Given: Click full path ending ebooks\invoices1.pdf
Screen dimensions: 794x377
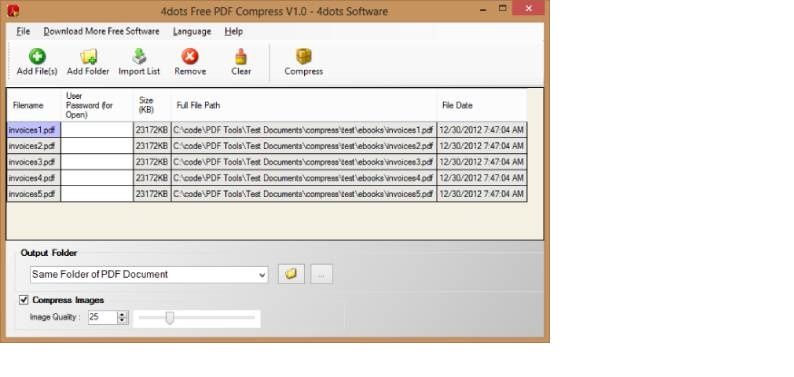Looking at the screenshot, I should (x=304, y=130).
